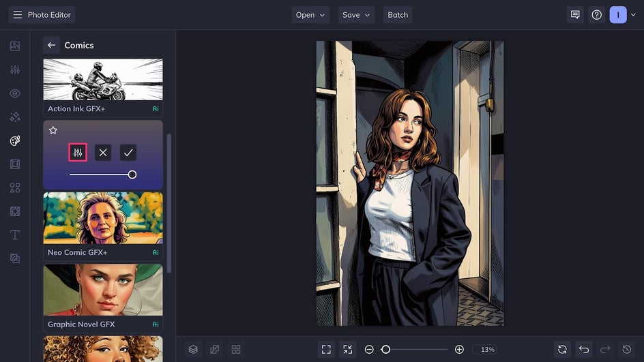Open the Edit adjustments sliders sidebar icon
The height and width of the screenshot is (362, 644).
pos(15,70)
